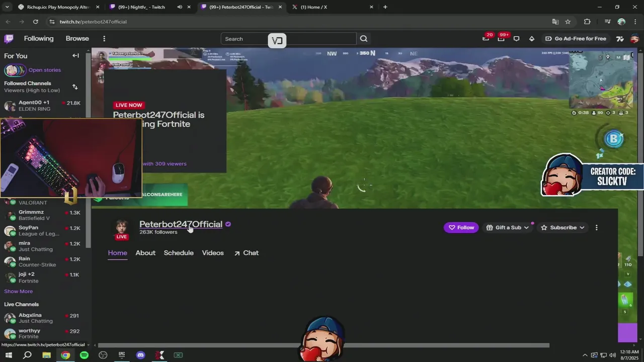This screenshot has height=362, width=644.
Task: Click Show More followed channels
Action: point(19,291)
